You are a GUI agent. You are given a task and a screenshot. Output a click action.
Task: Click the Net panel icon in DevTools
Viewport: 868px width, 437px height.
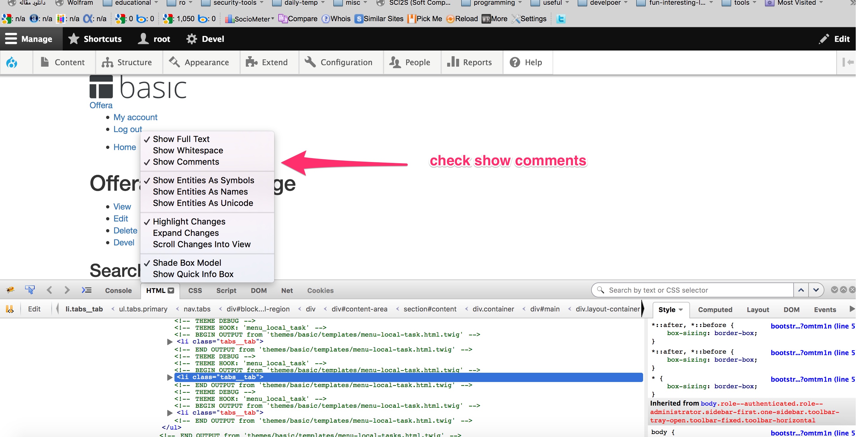pos(287,291)
